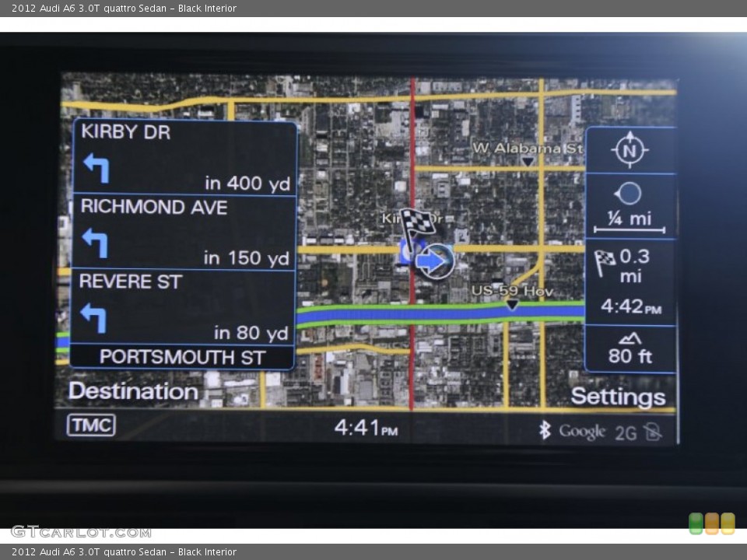
Task: Click the 4:42 PM arrival time
Action: click(631, 306)
